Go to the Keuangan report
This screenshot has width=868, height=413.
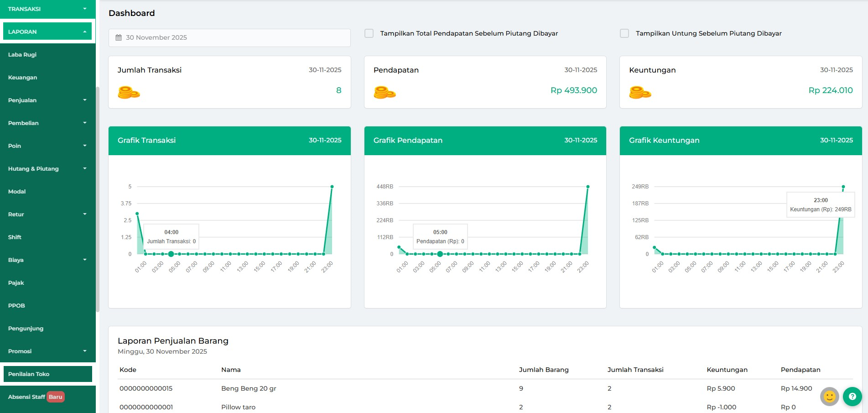(x=23, y=78)
